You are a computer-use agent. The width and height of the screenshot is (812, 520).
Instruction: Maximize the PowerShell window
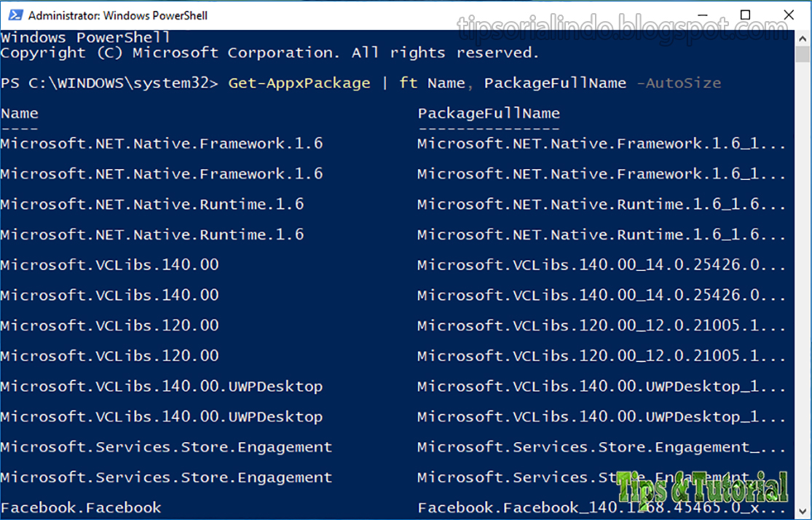(745, 14)
